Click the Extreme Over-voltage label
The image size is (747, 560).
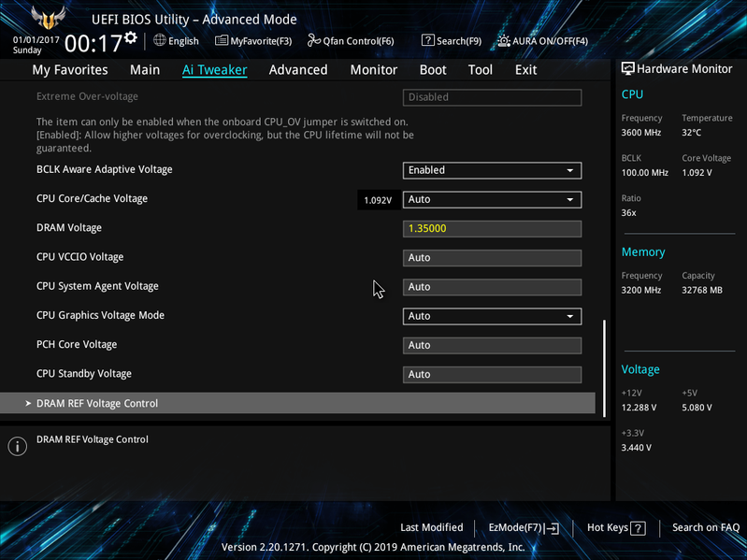coord(87,96)
